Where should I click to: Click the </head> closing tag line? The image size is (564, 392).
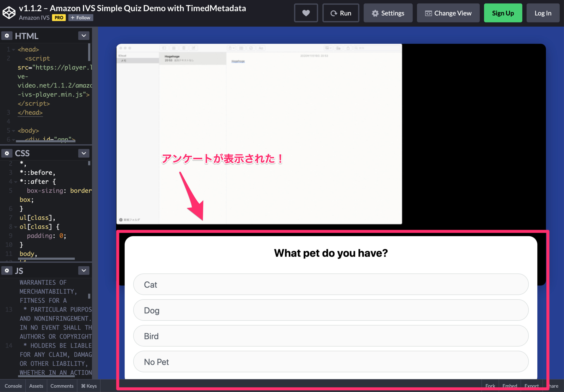30,113
